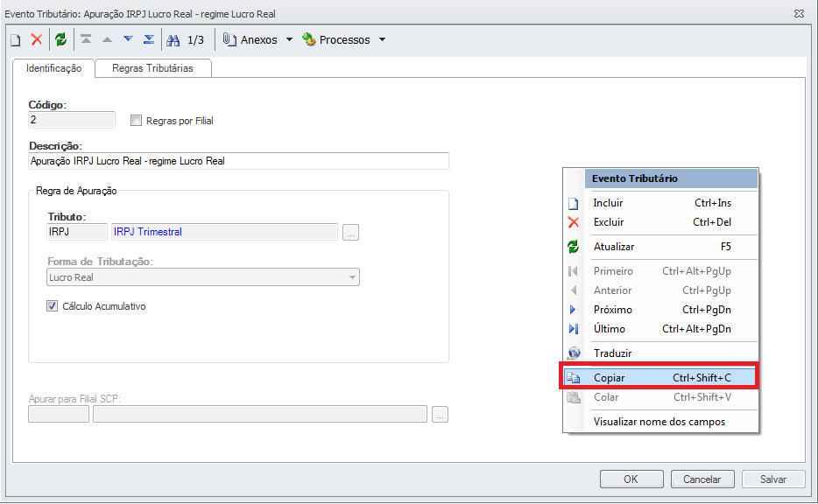The height and width of the screenshot is (504, 818).
Task: Switch to the Regras Tributárias tab
Action: (x=152, y=68)
